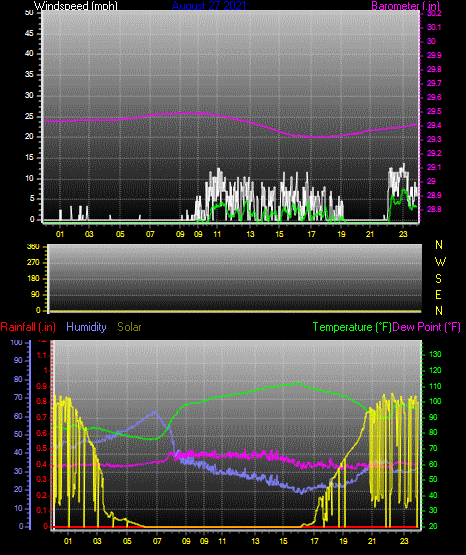466x555 pixels.
Task: Click the "E" compass direction label
Action: tap(438, 295)
